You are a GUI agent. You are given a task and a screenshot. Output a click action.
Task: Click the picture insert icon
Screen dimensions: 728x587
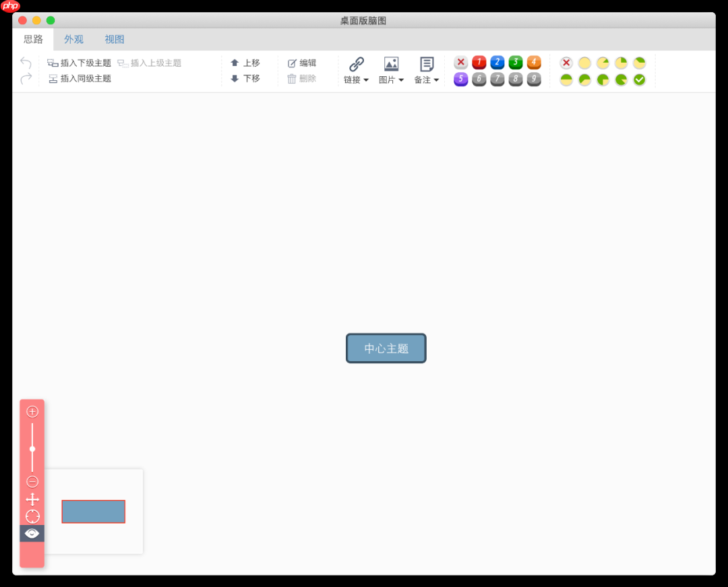(391, 64)
